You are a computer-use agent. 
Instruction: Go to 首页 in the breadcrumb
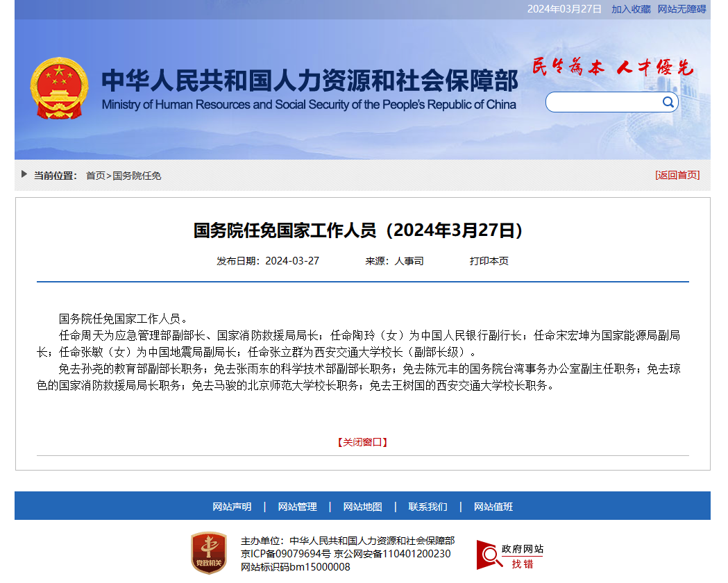pos(96,176)
